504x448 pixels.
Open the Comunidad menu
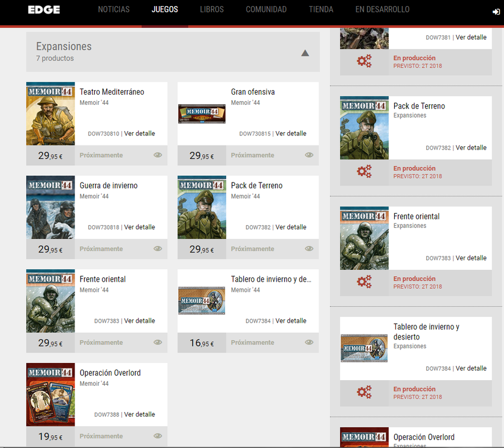click(266, 10)
